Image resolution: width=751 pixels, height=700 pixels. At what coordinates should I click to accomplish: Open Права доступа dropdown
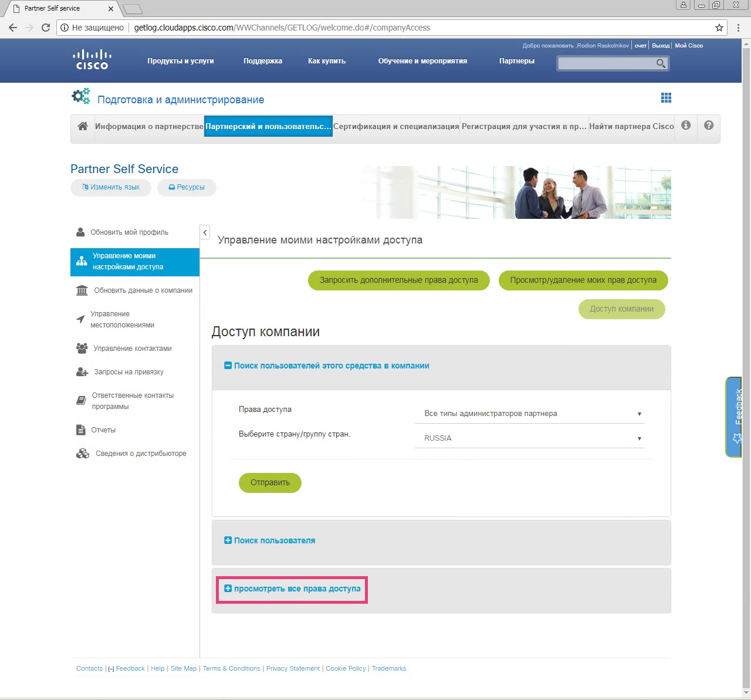[x=529, y=414]
